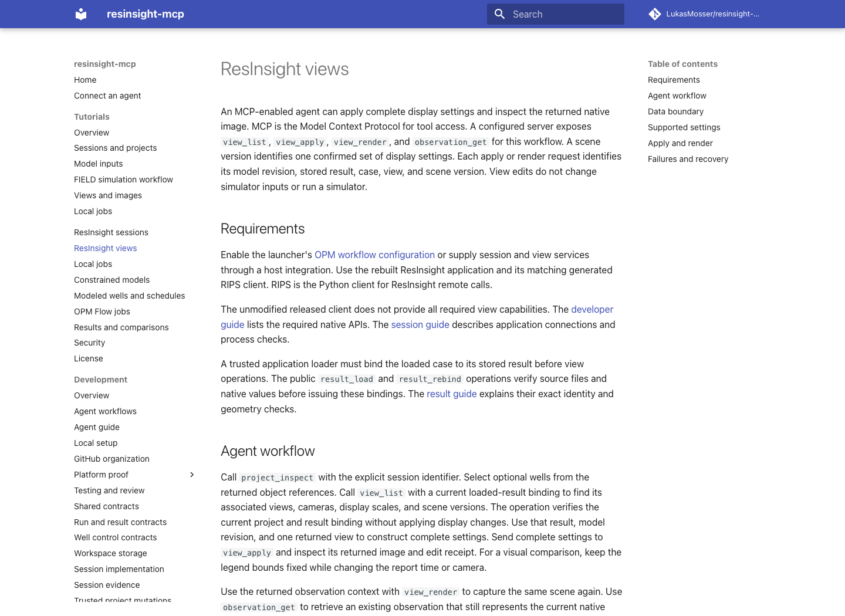Open the session guide link
Screen dimensions: 845x616
pyautogui.click(x=420, y=324)
